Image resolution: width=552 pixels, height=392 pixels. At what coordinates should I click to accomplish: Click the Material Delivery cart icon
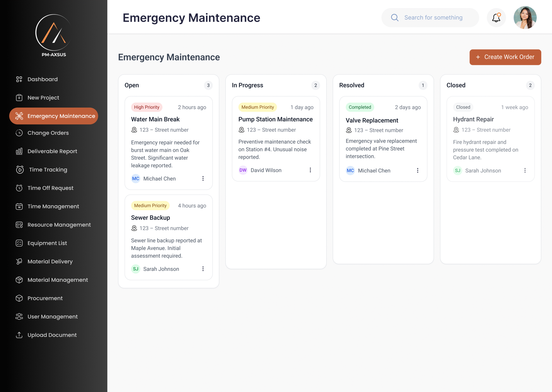19,261
